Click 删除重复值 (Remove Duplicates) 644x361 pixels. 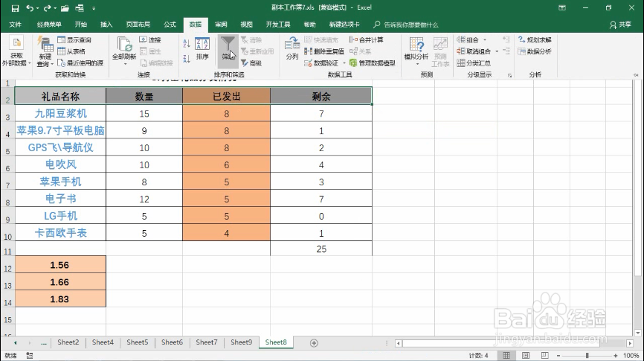coord(324,51)
